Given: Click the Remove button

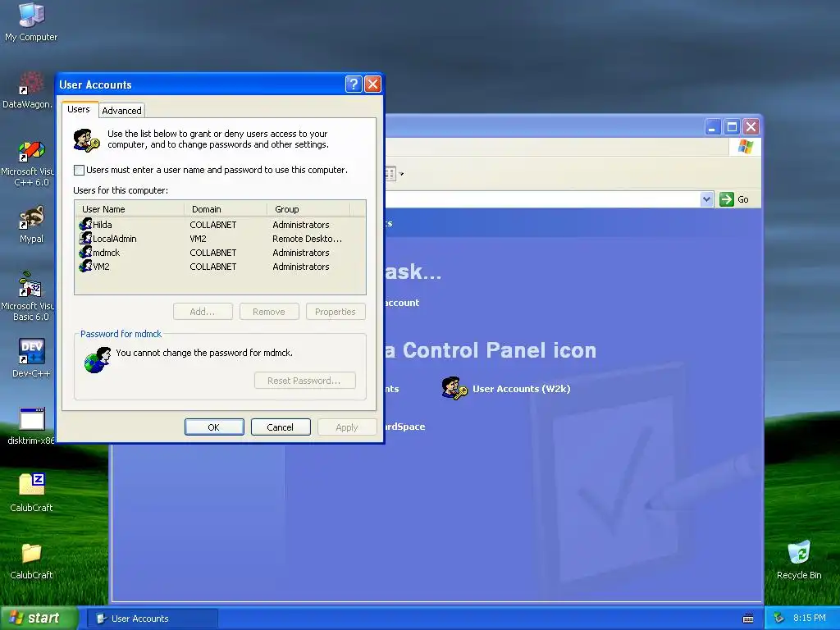Looking at the screenshot, I should click(x=269, y=311).
